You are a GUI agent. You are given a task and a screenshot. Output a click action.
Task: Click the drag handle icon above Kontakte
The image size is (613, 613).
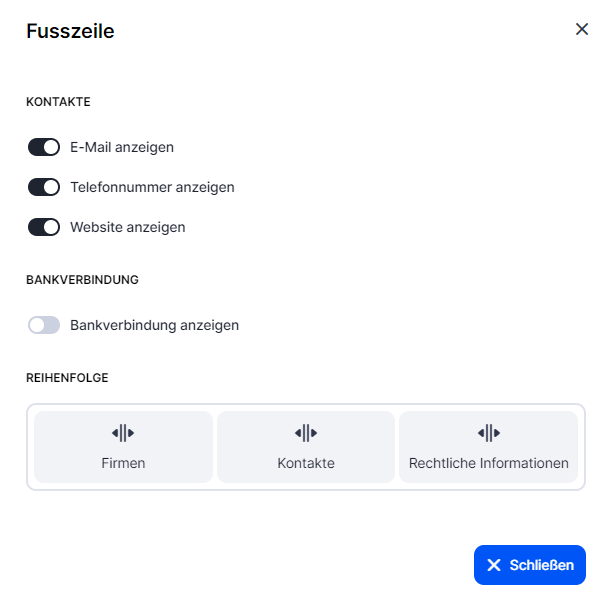(x=306, y=433)
